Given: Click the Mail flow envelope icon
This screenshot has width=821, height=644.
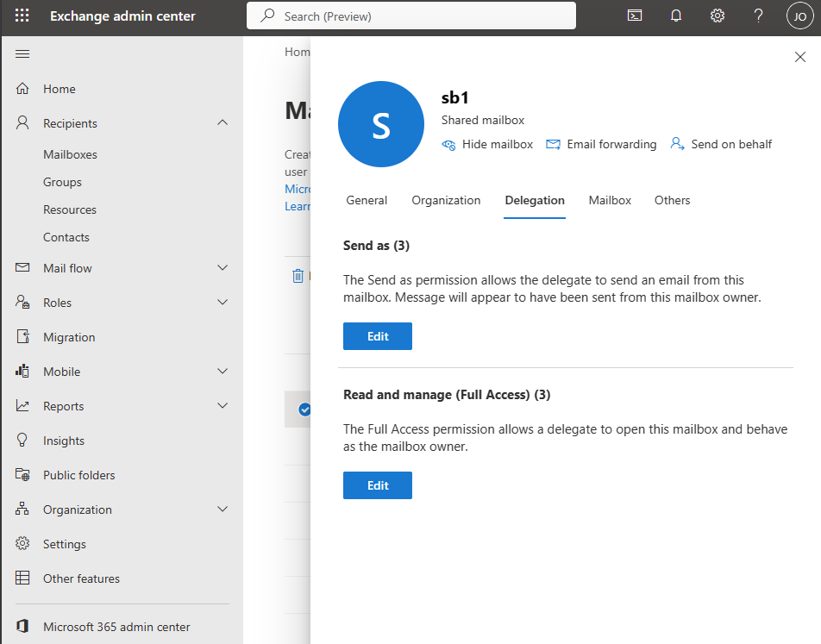Looking at the screenshot, I should 22,267.
